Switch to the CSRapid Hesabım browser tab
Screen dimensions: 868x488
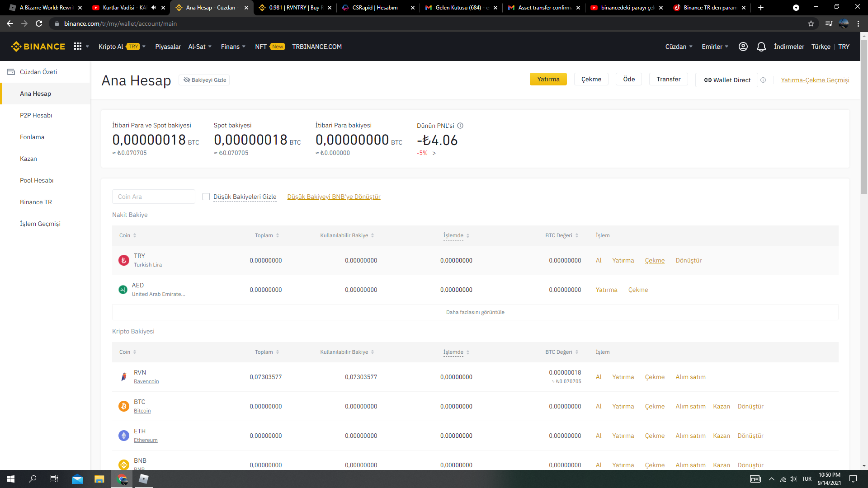[375, 8]
